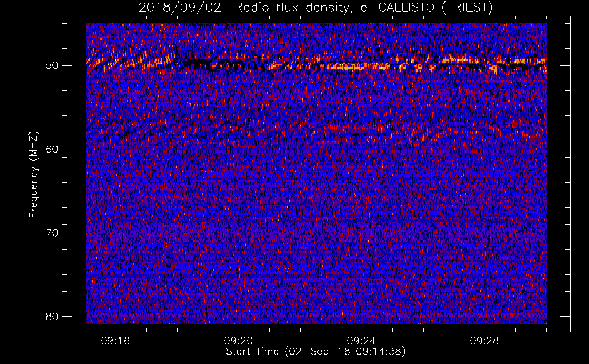Click the 09:20 time tick label
589x364 pixels.
tap(238, 341)
